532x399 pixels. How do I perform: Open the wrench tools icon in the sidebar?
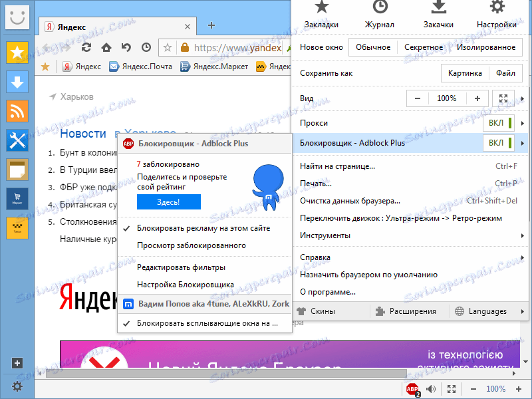(17, 140)
